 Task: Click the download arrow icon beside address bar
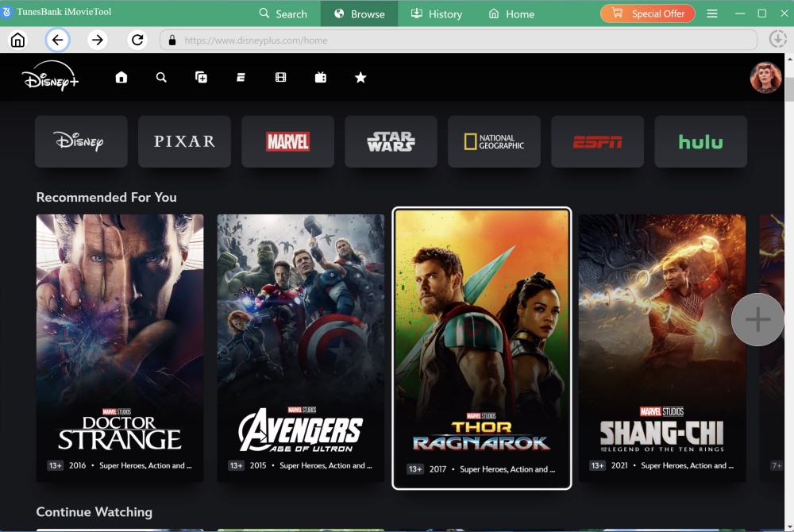[x=777, y=40]
